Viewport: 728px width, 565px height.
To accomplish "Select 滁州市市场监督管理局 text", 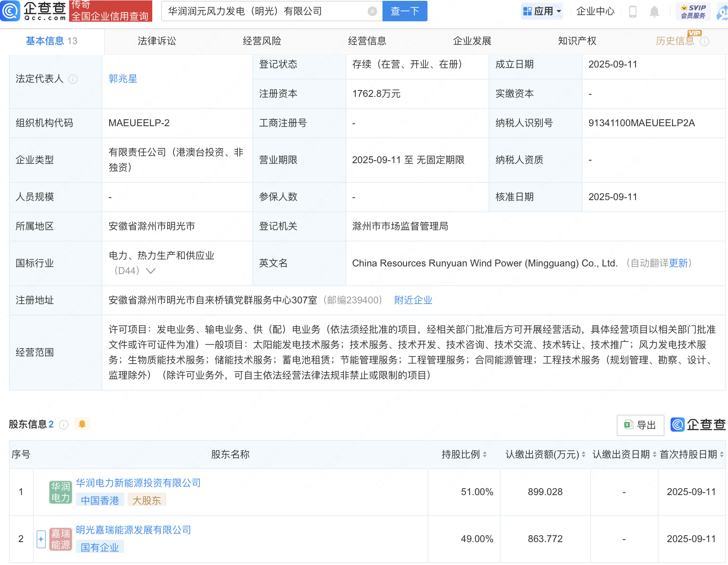I will (x=400, y=226).
